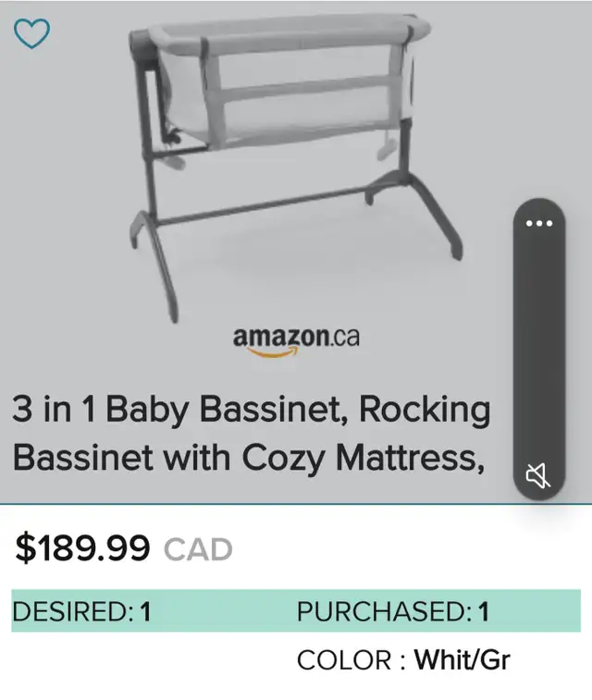Click the PURCHASED: 1 status label
592x700 pixels.
[x=393, y=611]
